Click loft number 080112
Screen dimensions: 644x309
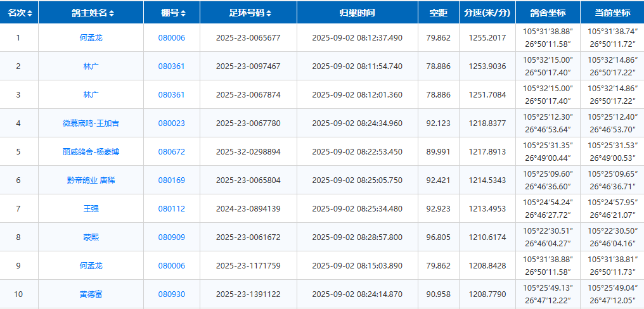[x=171, y=209]
